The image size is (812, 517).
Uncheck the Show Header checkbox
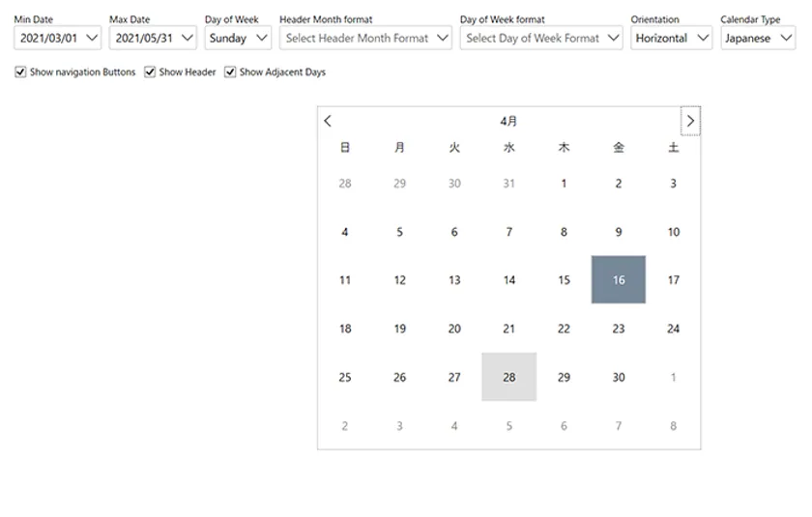pos(151,72)
